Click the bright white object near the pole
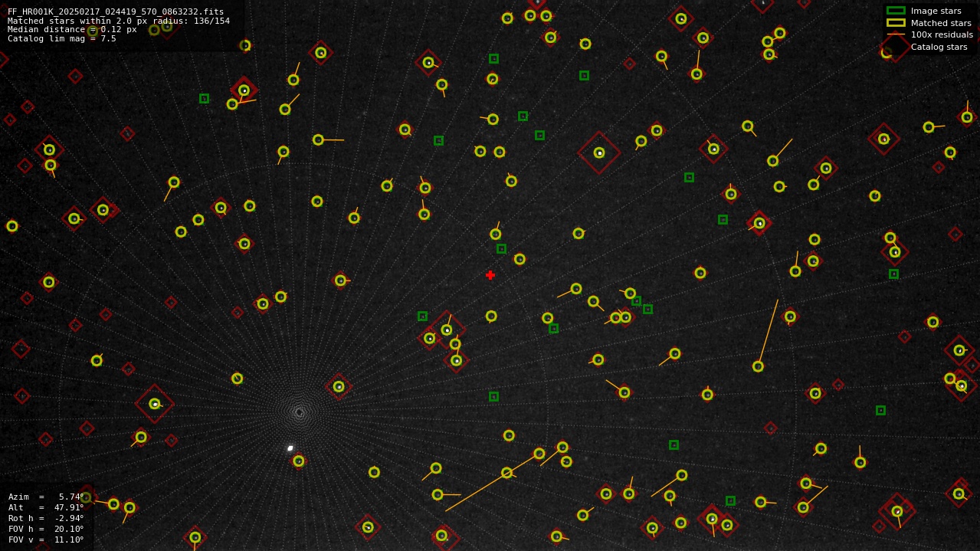The height and width of the screenshot is (551, 980). pyautogui.click(x=290, y=448)
